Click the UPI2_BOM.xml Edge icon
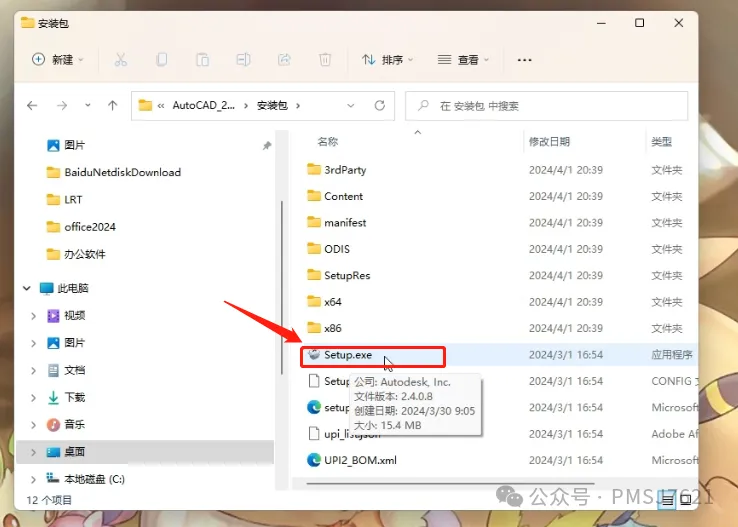 tap(314, 460)
